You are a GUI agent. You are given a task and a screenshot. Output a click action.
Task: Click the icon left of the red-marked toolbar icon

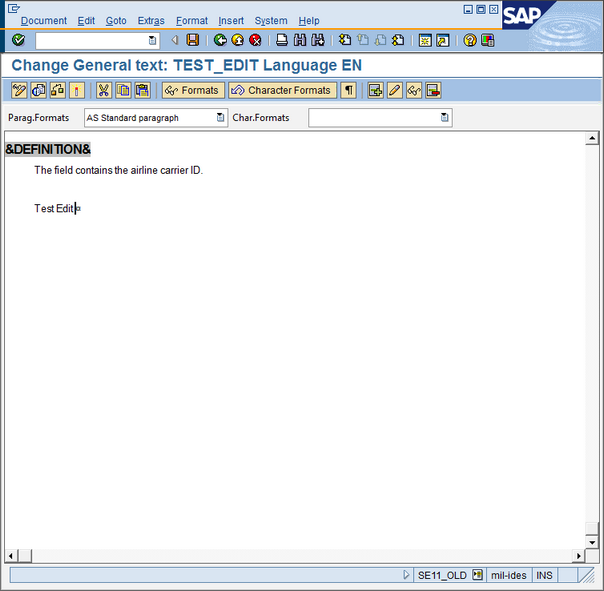[x=414, y=91]
